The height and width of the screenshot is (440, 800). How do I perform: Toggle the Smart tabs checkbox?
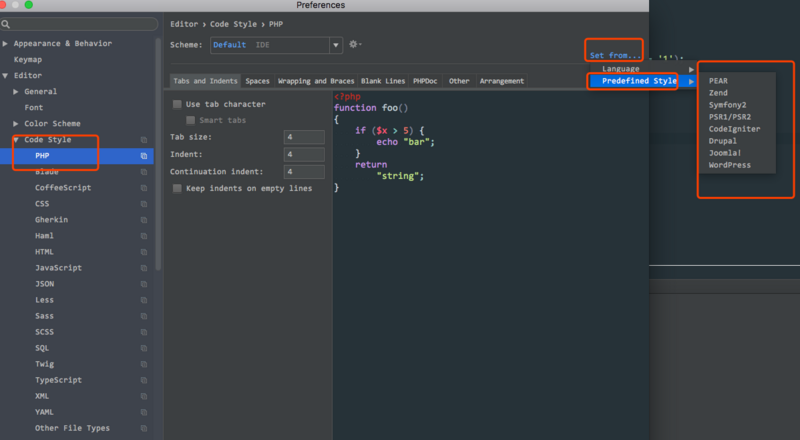(190, 120)
